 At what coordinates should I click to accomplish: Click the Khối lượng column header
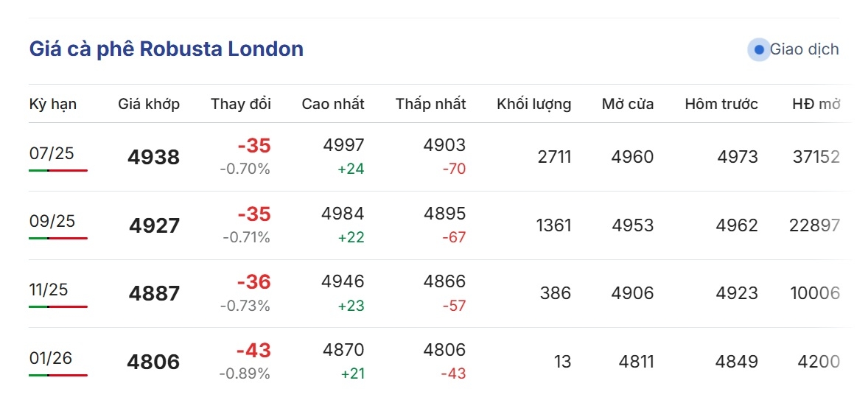coord(534,104)
